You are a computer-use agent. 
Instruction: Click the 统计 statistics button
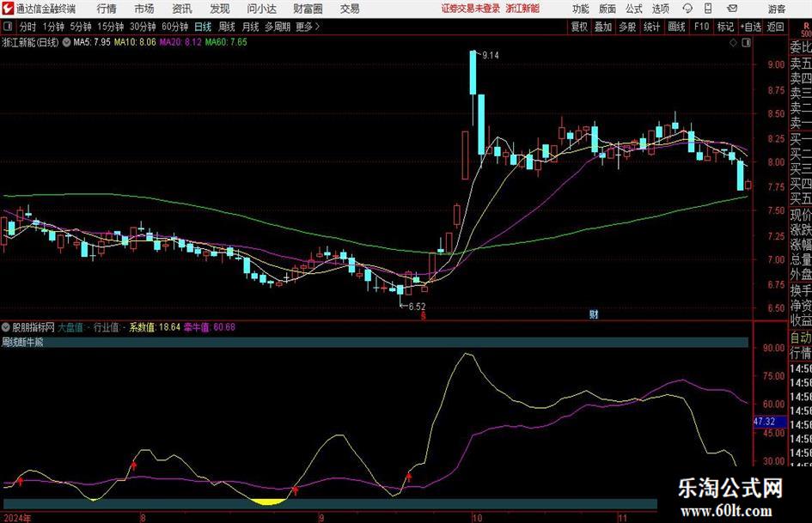[x=651, y=27]
